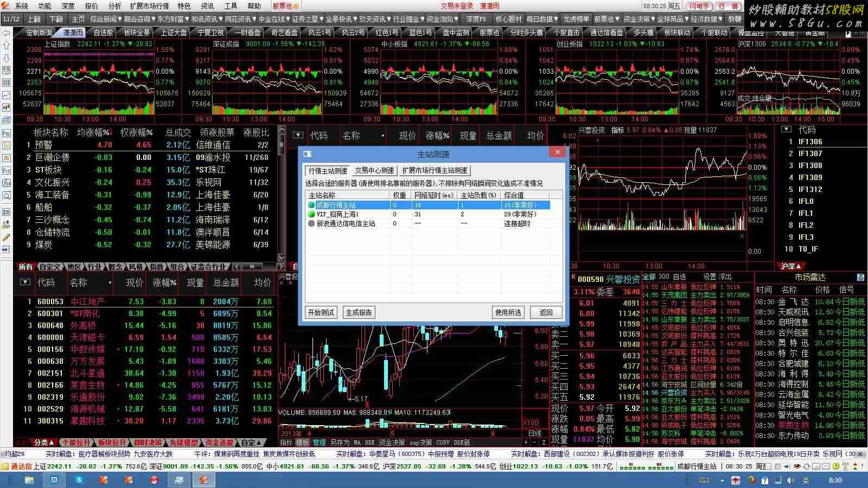868x488 pixels.
Task: Click the pencil drawing tool sidebar icon
Action: (7, 237)
